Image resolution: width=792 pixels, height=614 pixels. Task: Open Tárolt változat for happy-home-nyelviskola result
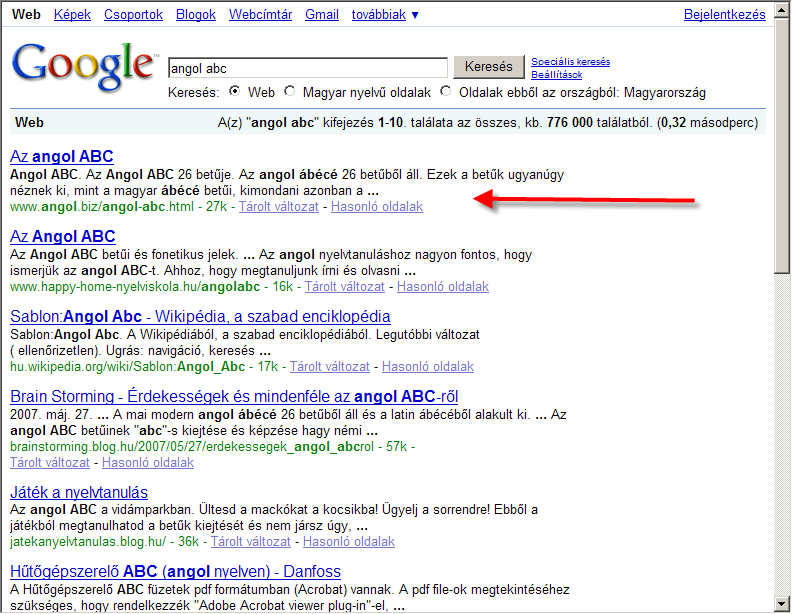(x=344, y=287)
